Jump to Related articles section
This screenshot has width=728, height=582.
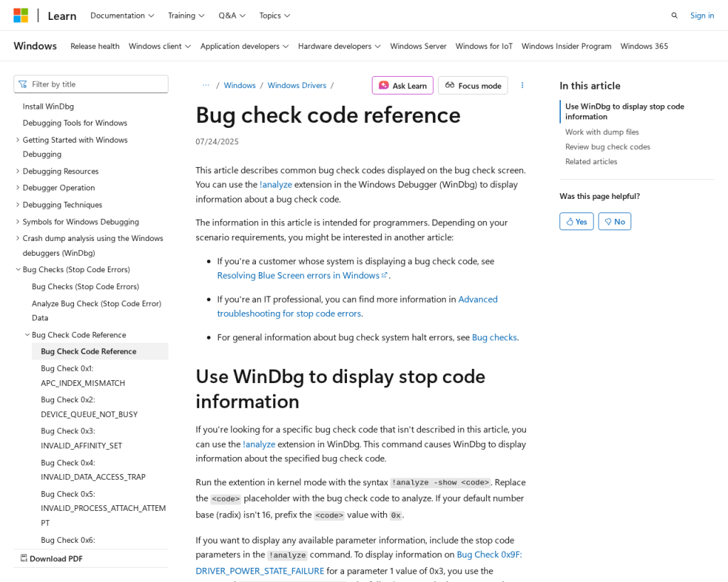(591, 161)
